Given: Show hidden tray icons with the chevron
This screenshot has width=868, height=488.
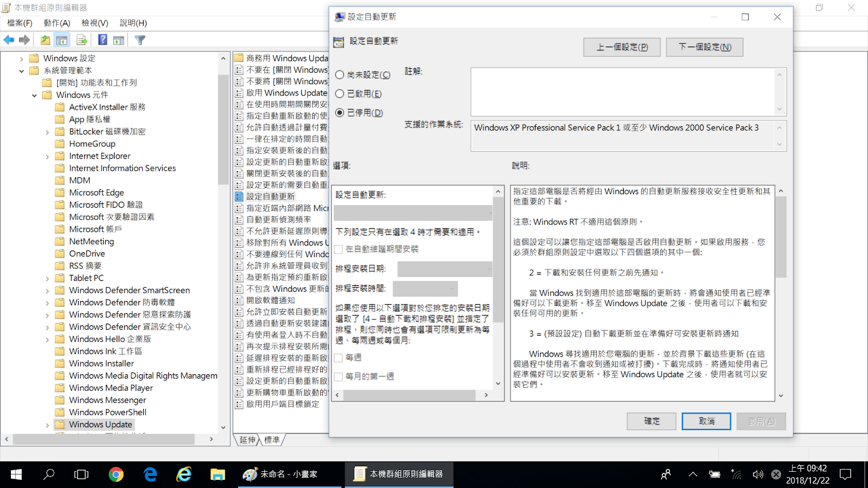Looking at the screenshot, I should 693,474.
